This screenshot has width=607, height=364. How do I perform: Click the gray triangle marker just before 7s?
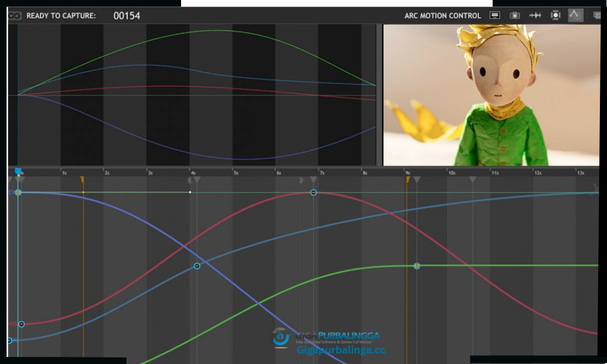314,179
